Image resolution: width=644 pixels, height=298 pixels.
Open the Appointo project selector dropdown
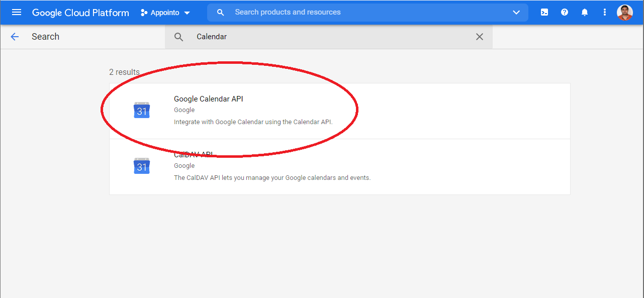(x=165, y=13)
